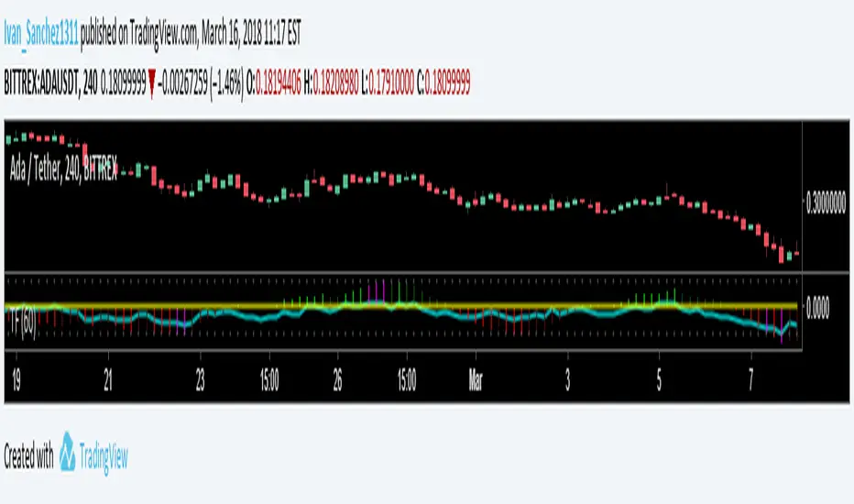This screenshot has height=504, width=854.
Task: Click the close value 0.18099999
Action: pyautogui.click(x=447, y=82)
